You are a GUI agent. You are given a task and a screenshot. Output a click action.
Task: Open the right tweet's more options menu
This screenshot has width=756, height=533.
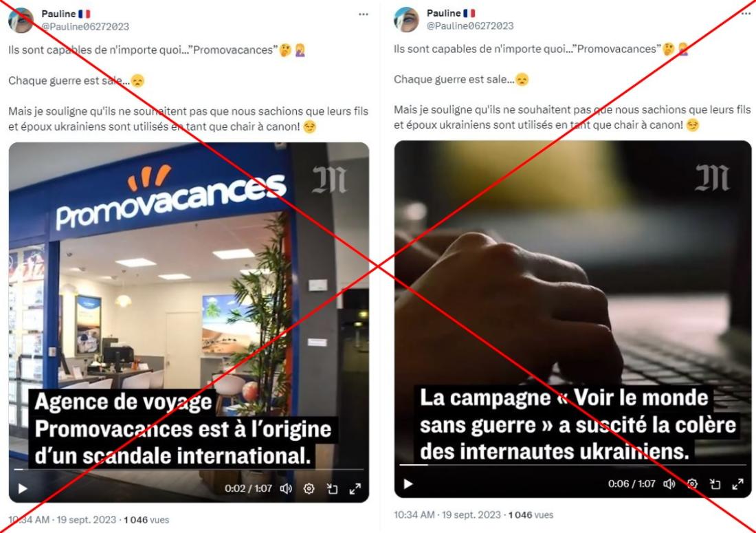[746, 14]
